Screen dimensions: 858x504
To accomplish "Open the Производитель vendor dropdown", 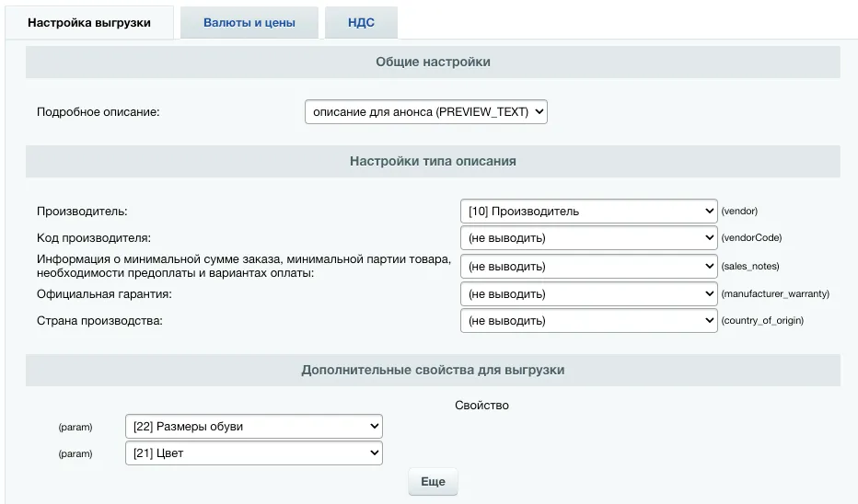I will click(x=589, y=211).
